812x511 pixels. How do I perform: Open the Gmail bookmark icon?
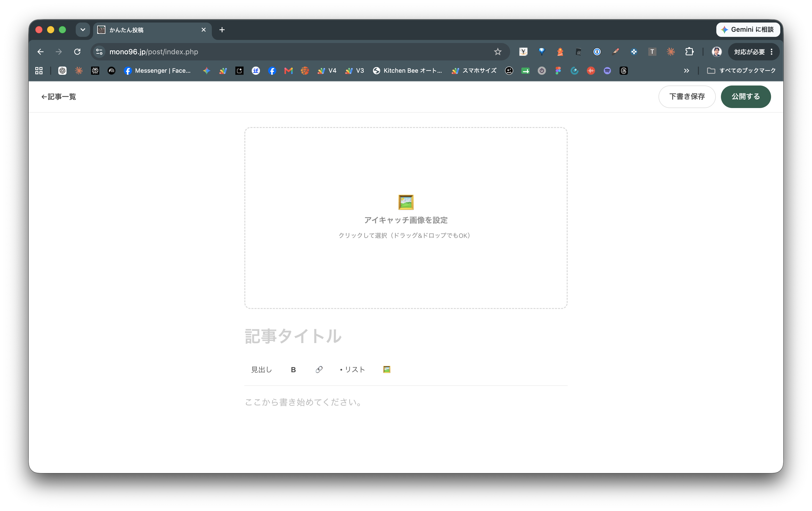coord(288,71)
